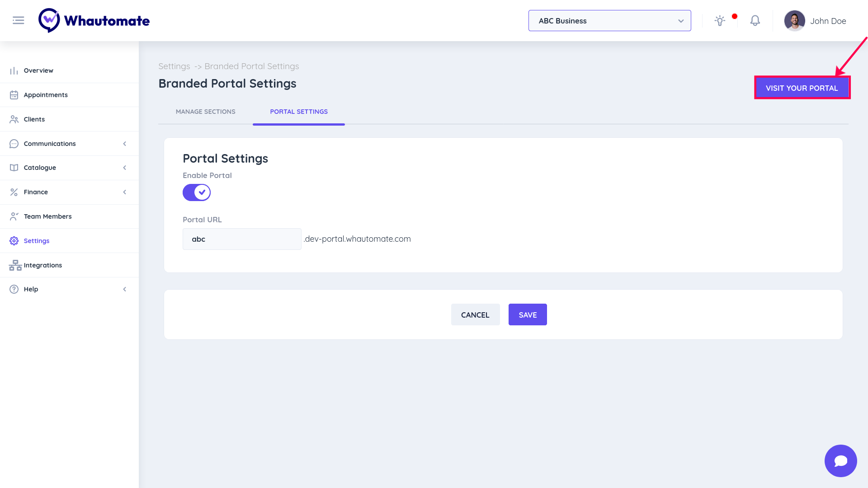This screenshot has width=868, height=488.
Task: Open the chat support bubble
Action: tap(840, 460)
